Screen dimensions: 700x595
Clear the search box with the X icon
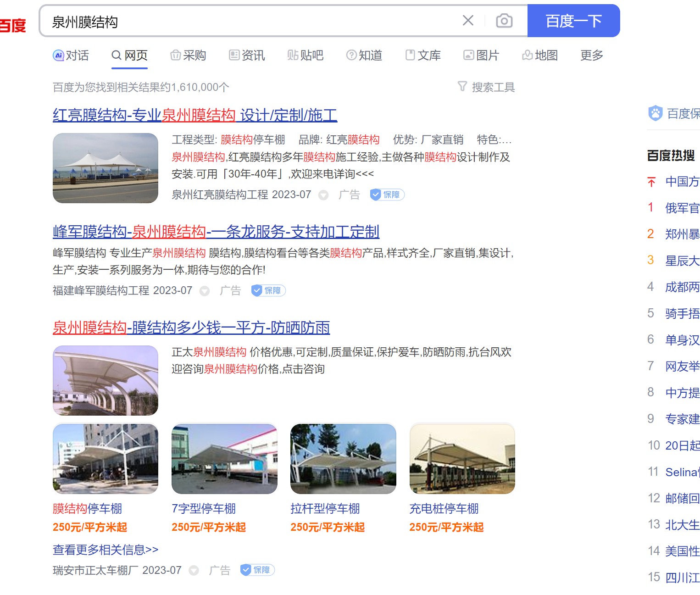[468, 21]
